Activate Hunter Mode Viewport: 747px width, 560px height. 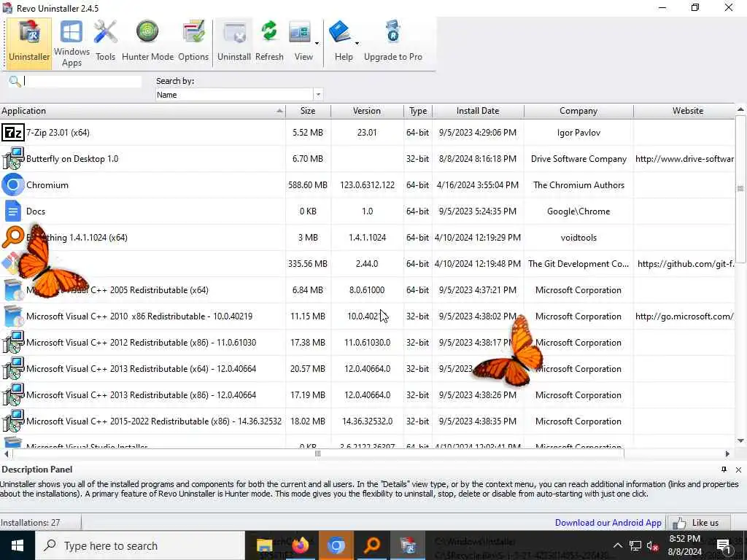[x=147, y=43]
